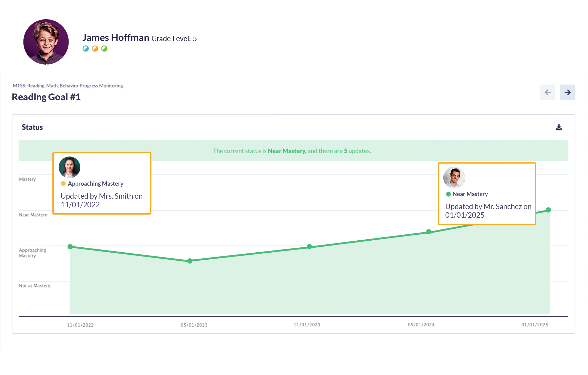Click the previous goal left arrow
The width and height of the screenshot is (588, 375).
coord(547,92)
